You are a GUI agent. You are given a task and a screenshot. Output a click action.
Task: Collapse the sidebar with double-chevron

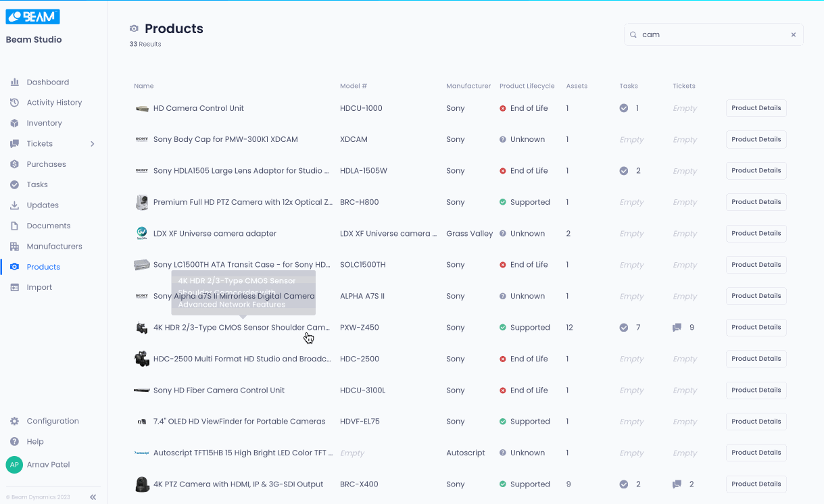click(93, 497)
